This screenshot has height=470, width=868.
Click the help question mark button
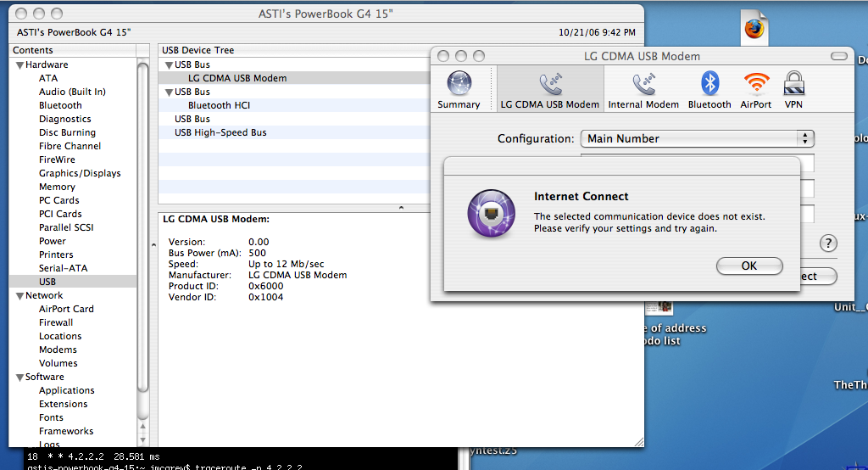828,243
